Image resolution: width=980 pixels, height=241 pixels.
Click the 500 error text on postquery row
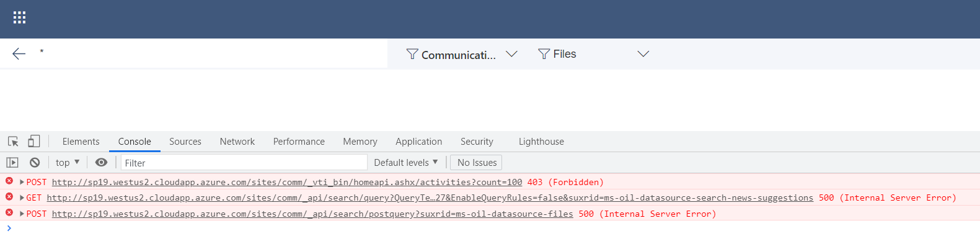(647, 214)
